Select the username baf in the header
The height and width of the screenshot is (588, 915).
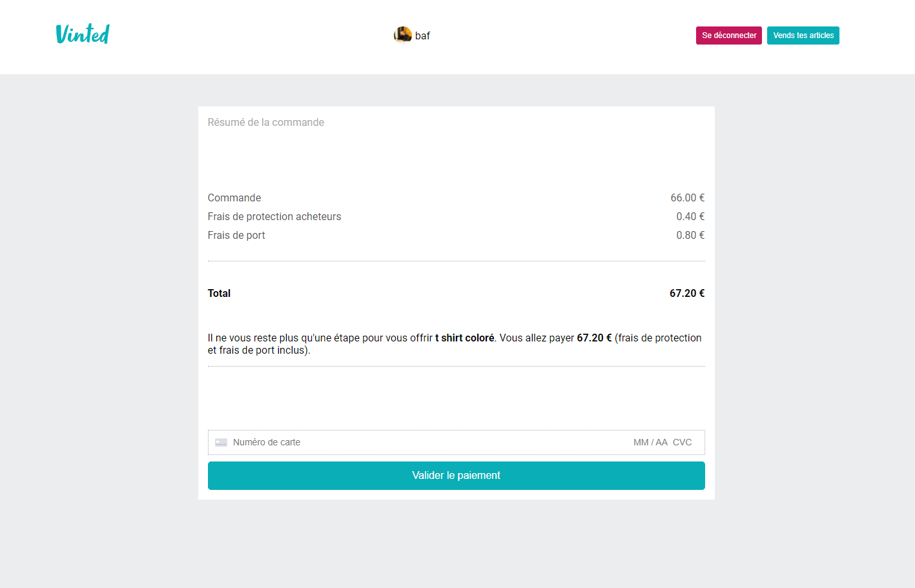point(423,35)
